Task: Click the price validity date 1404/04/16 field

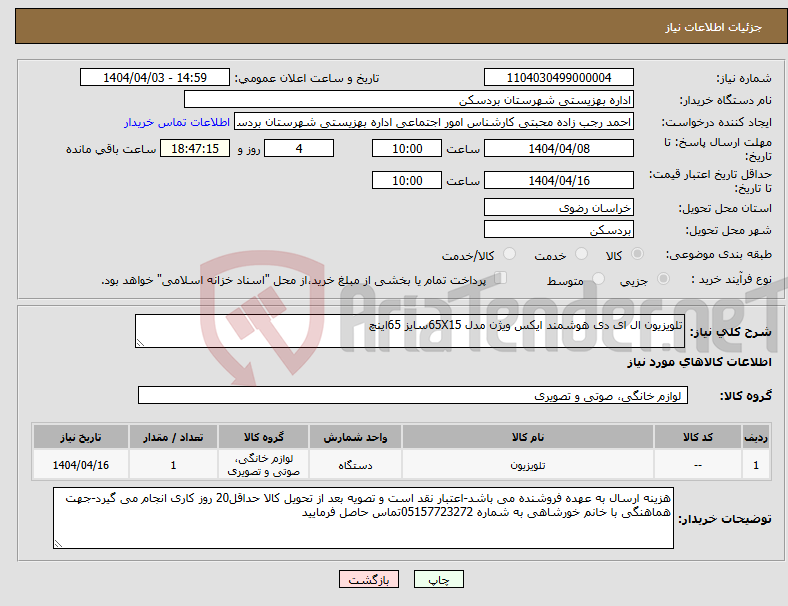Action: pos(558,180)
